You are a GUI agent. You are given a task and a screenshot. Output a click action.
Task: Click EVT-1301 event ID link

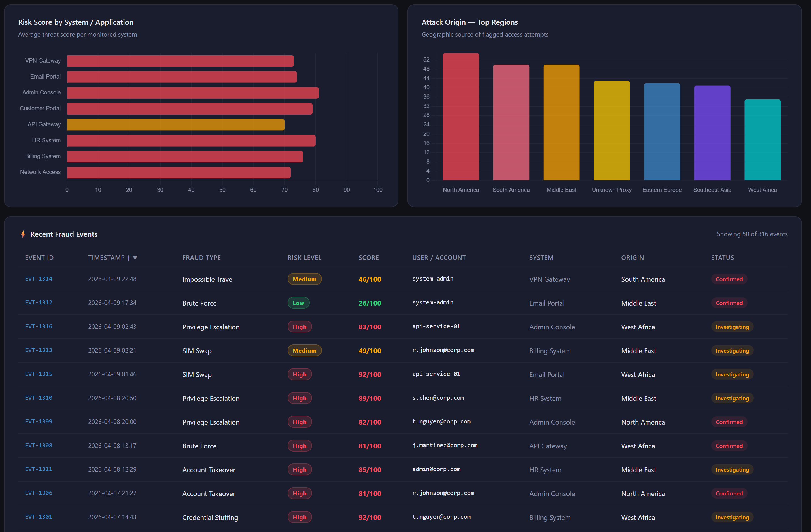pos(39,517)
